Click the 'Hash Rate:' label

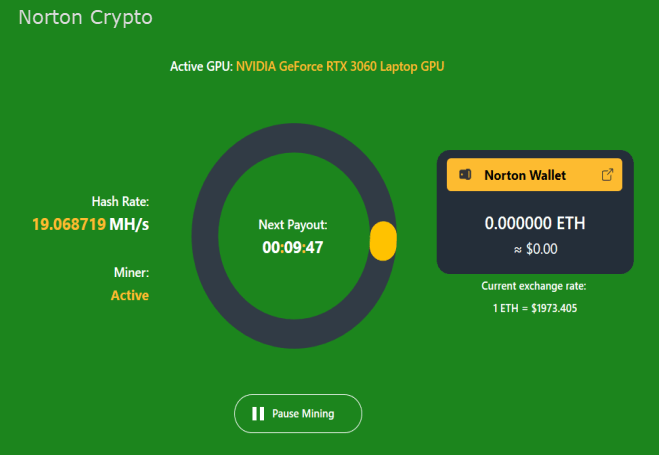(x=120, y=202)
